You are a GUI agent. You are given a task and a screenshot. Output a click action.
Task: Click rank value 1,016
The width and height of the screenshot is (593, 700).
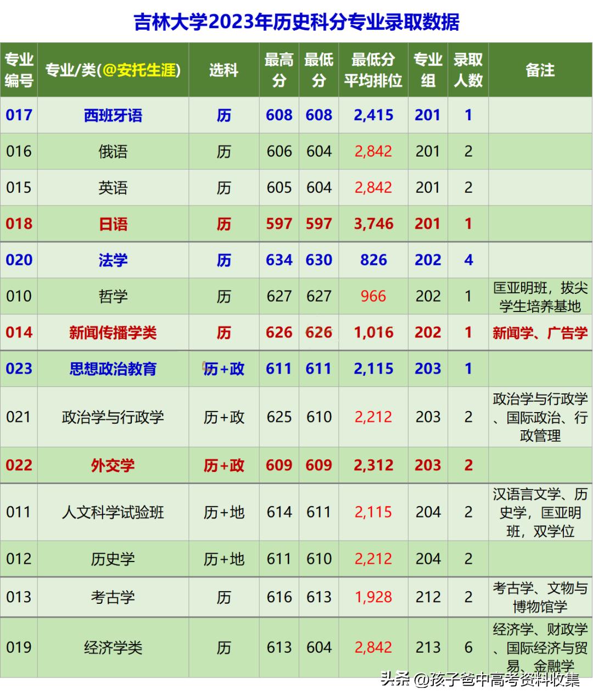373,333
